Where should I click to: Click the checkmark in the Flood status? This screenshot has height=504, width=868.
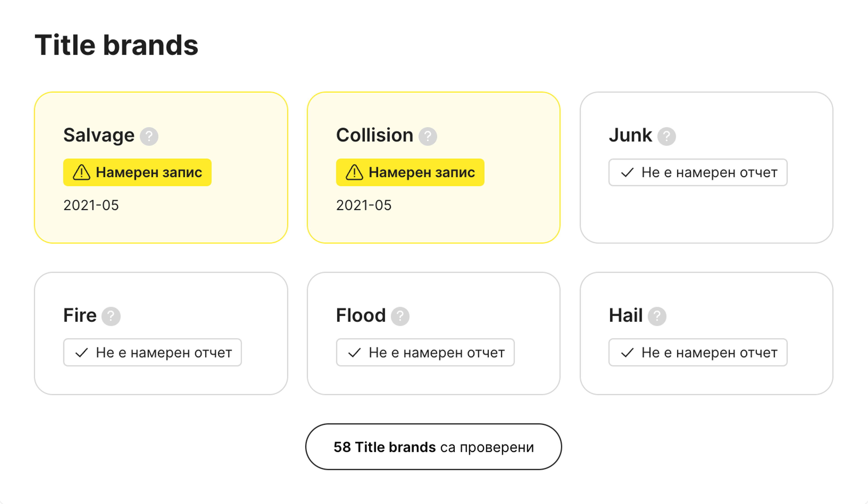(x=354, y=352)
